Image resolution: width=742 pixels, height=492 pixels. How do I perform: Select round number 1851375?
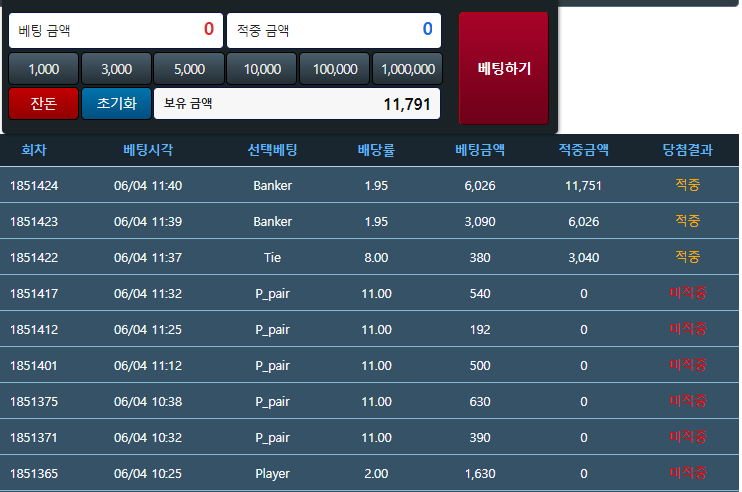(34, 401)
